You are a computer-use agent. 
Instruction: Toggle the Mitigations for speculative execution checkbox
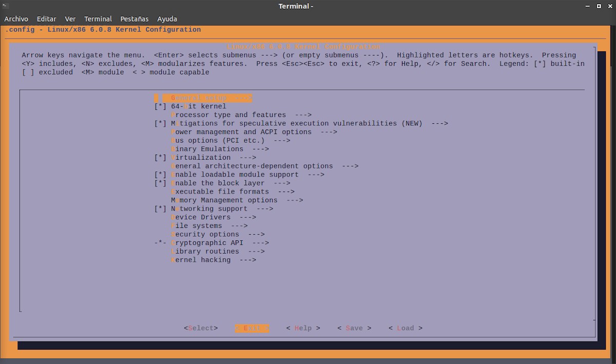161,123
